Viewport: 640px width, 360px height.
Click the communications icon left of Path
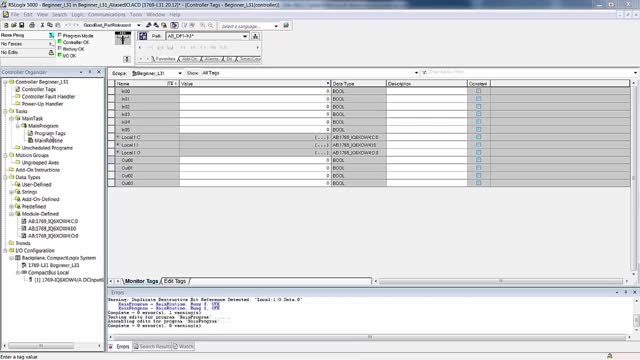(143, 36)
